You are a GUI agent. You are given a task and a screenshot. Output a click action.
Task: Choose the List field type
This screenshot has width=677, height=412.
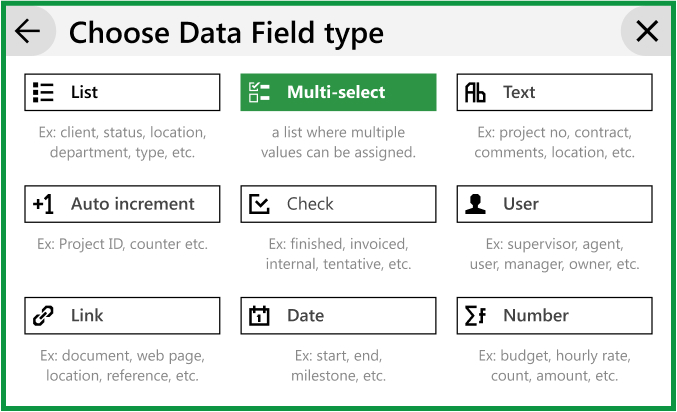pos(122,93)
